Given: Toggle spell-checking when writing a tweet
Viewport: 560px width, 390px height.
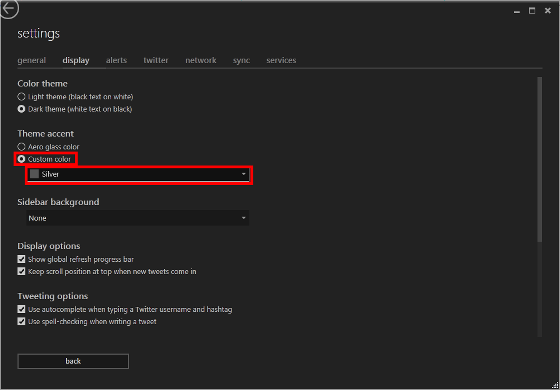Looking at the screenshot, I should pos(21,321).
